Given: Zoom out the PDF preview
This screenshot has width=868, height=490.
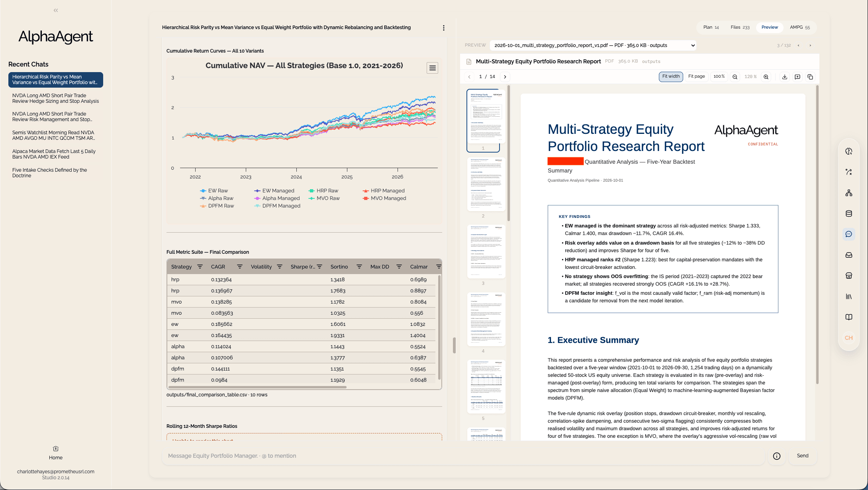Looking at the screenshot, I should pos(735,77).
